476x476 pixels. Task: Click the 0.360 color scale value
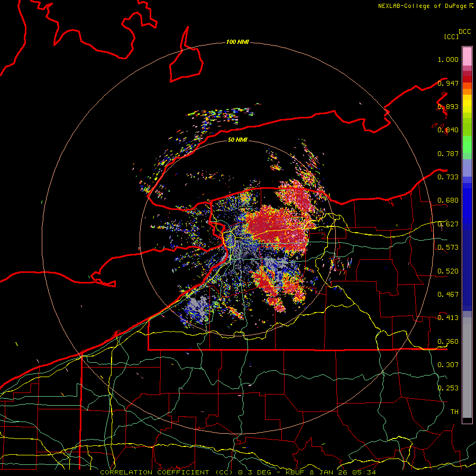[x=448, y=342]
